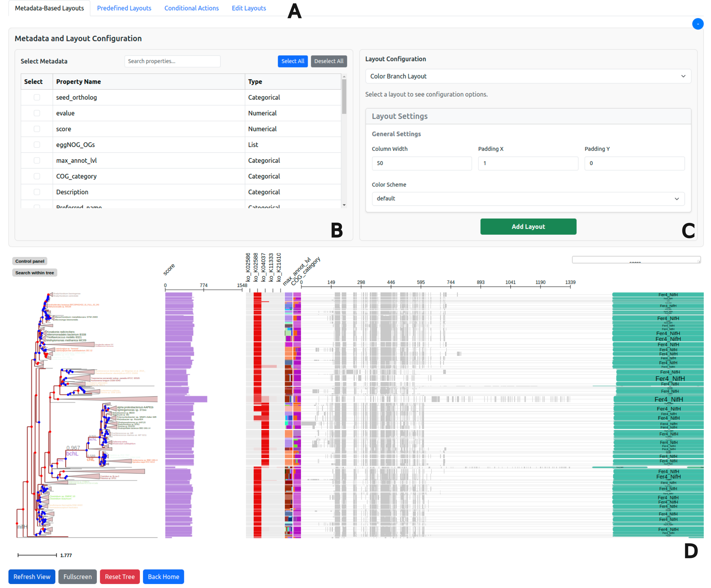This screenshot has width=711, height=588.
Task: Click the resize handle of legend box
Action: point(699,261)
